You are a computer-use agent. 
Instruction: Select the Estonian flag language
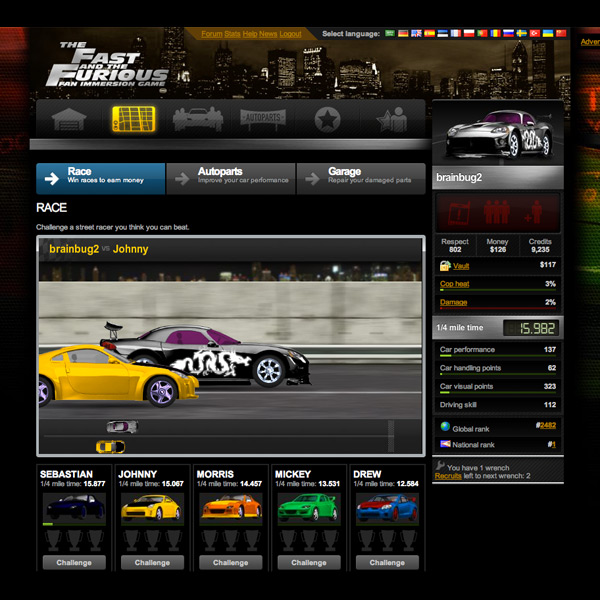click(443, 33)
